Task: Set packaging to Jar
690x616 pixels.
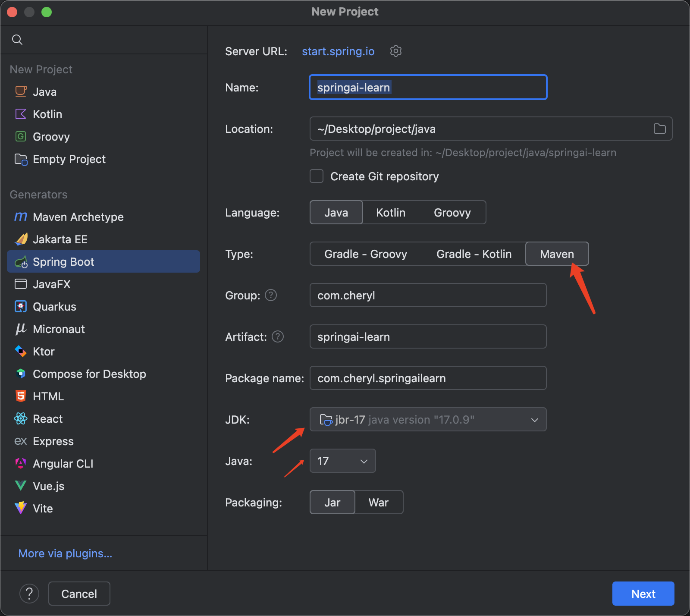Action: (332, 502)
